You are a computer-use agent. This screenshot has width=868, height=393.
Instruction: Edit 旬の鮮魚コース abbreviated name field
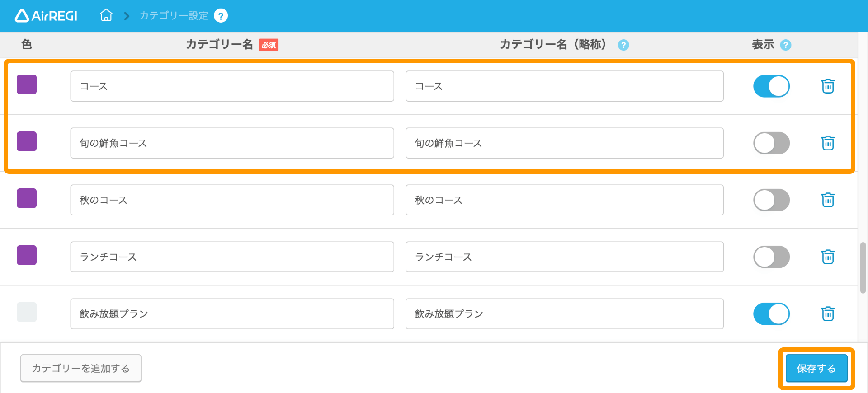coord(564,143)
